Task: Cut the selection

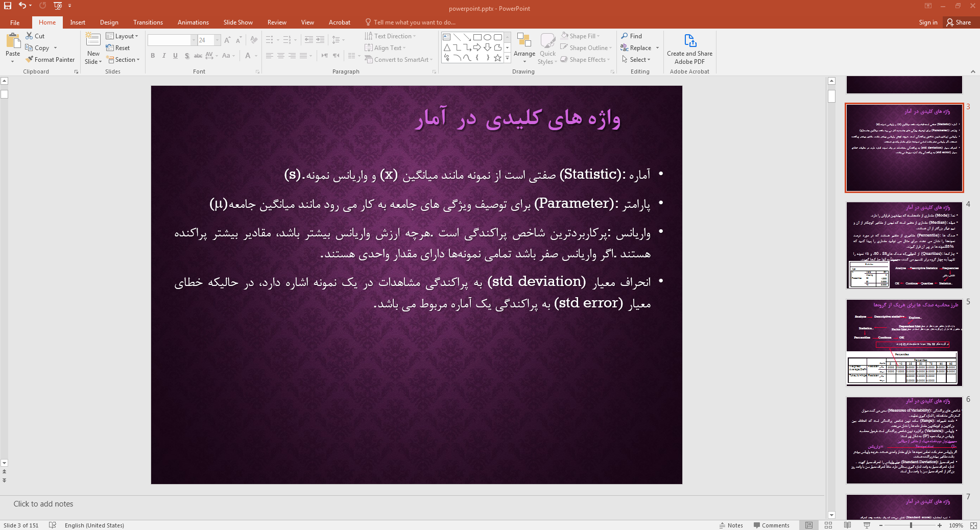Action: pyautogui.click(x=35, y=36)
